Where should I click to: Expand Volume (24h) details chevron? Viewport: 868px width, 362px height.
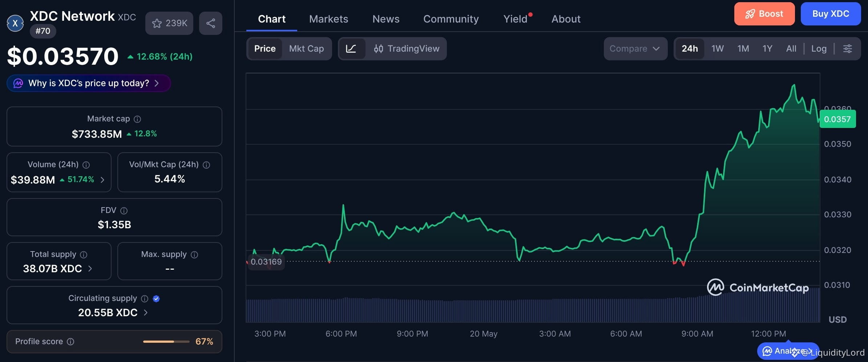pos(102,180)
